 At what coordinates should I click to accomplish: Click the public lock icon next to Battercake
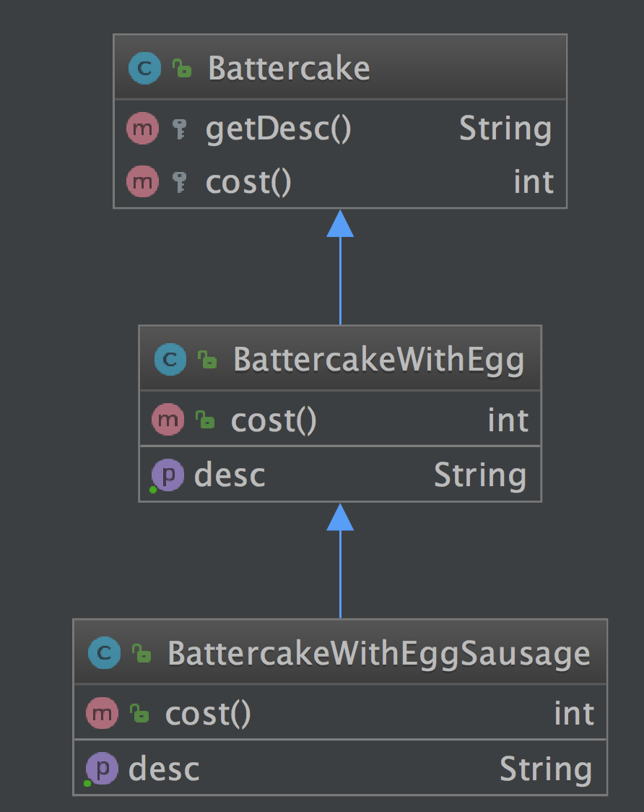[182, 69]
